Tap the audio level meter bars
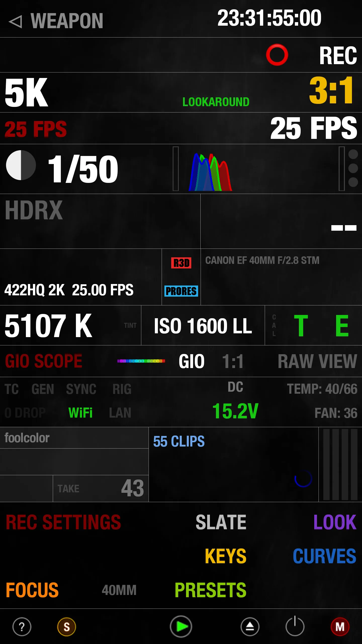 click(x=340, y=464)
